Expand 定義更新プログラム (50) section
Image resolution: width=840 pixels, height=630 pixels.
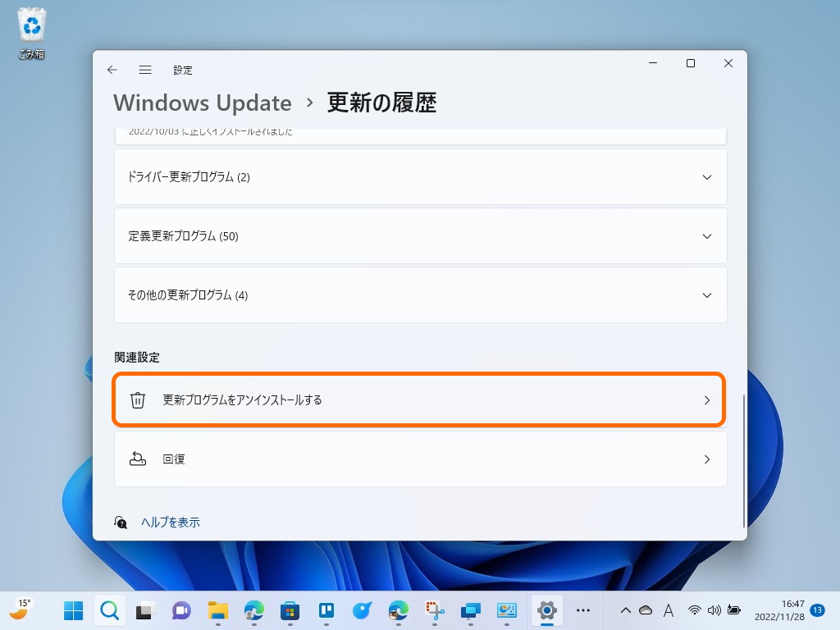coord(420,235)
